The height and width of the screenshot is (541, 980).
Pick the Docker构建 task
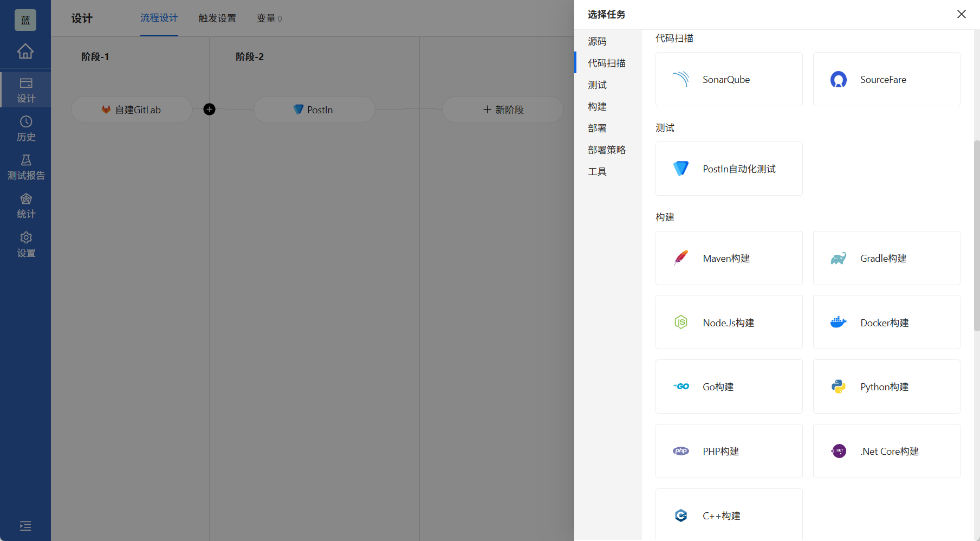(886, 323)
